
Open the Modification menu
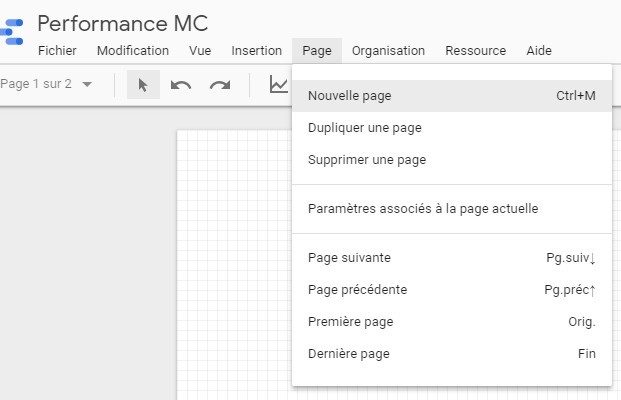pos(132,51)
